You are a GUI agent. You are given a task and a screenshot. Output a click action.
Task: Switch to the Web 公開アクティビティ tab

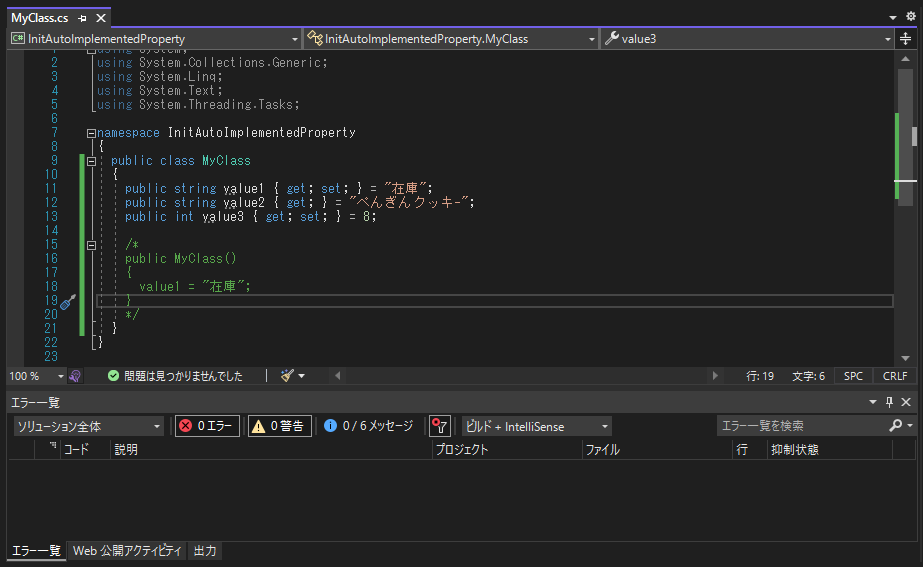tap(127, 551)
